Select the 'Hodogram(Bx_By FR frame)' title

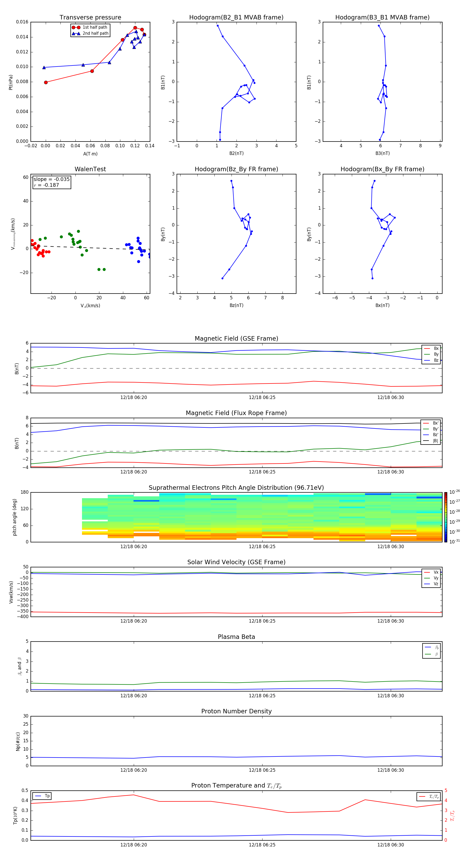[x=382, y=169]
